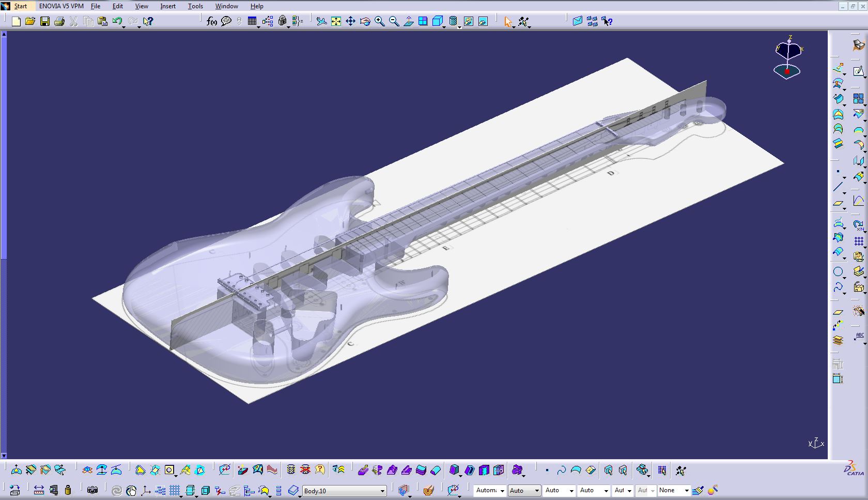Open the Formula f(x) tool

tap(211, 21)
